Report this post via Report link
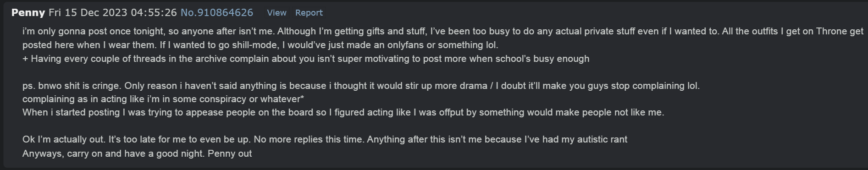This screenshot has width=868, height=170. (309, 13)
